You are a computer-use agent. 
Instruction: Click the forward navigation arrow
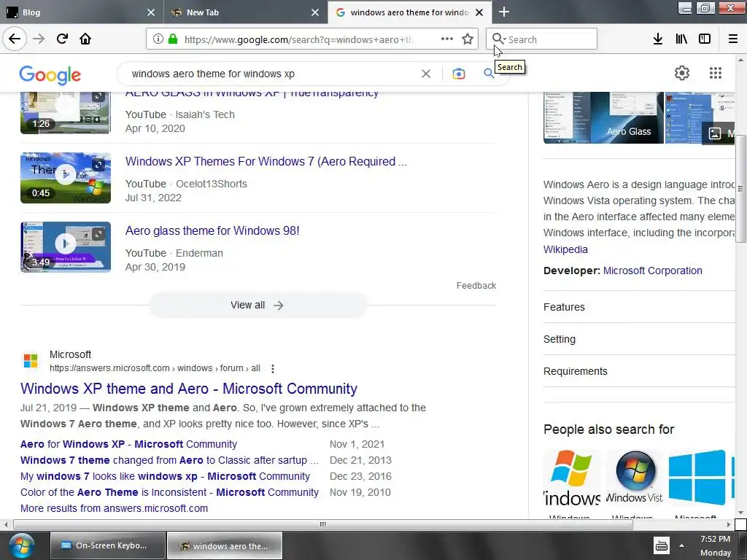[39, 39]
